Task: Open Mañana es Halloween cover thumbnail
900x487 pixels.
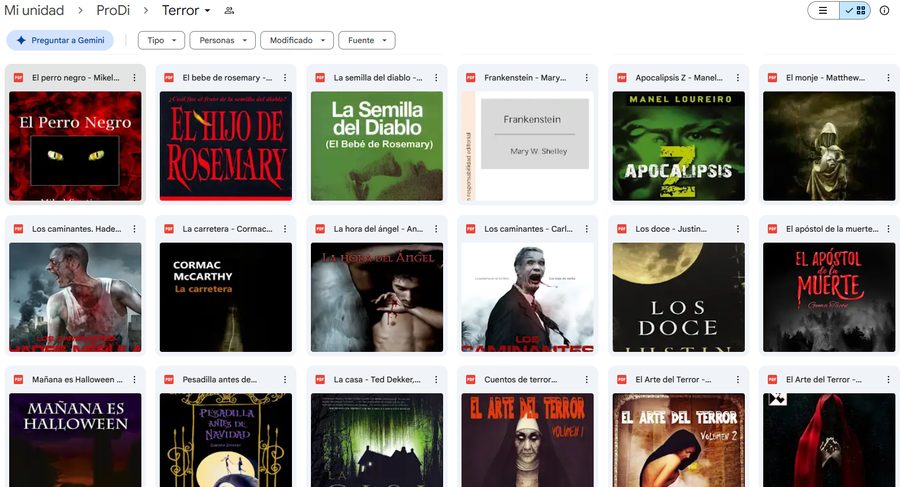Action: point(75,440)
